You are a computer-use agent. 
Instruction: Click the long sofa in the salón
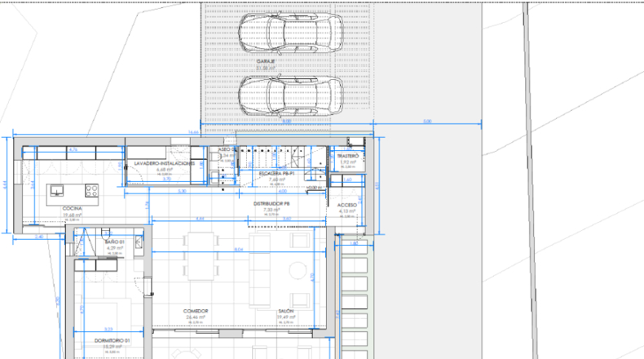click(259, 270)
